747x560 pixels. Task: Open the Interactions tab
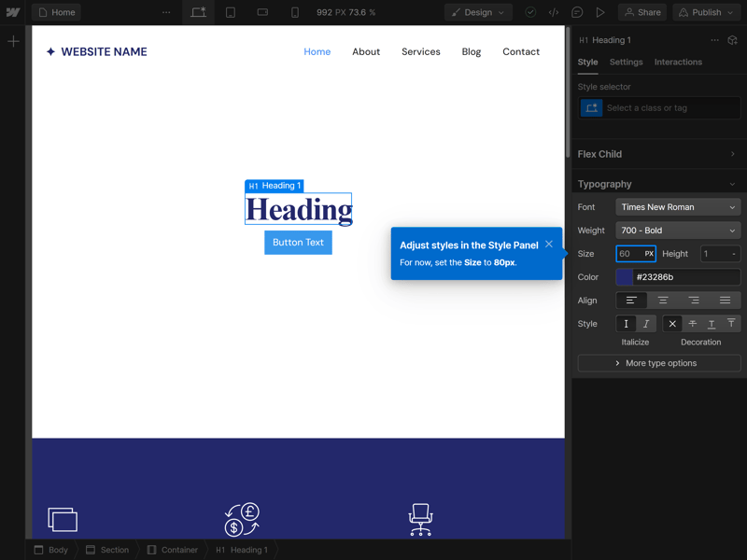(x=678, y=62)
